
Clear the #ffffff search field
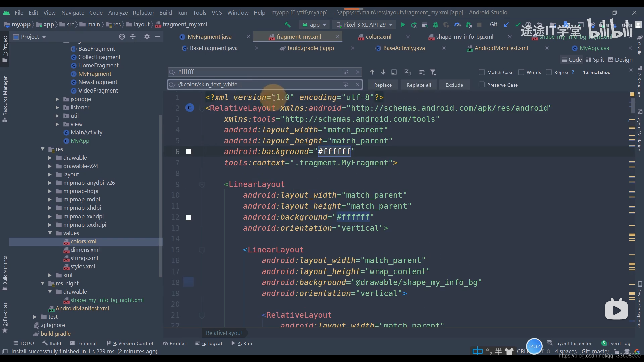pos(358,72)
